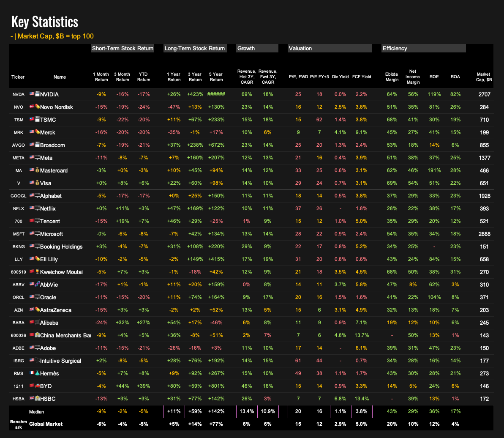Click the Key Statistics title
The image size is (504, 438).
pos(45,22)
